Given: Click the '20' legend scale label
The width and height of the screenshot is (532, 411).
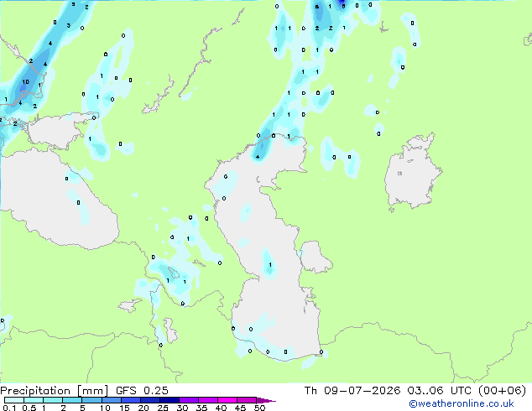Looking at the screenshot, I should point(143,408).
